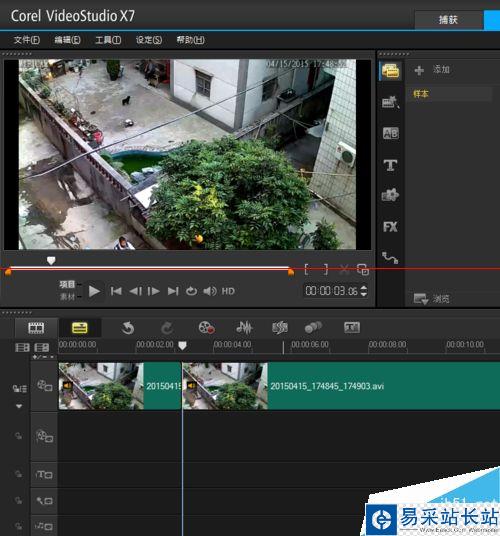This screenshot has height=536, width=500.
Task: Enlarge the preview window
Action: coord(363,269)
